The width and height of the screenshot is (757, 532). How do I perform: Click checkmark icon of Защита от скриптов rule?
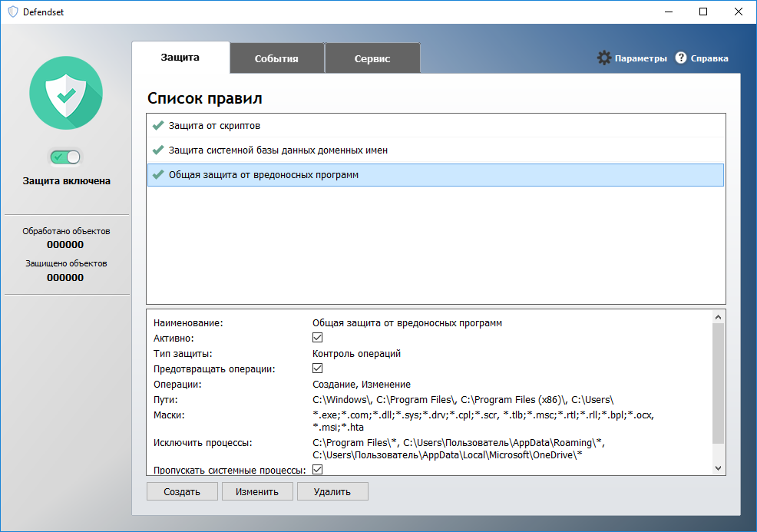158,126
